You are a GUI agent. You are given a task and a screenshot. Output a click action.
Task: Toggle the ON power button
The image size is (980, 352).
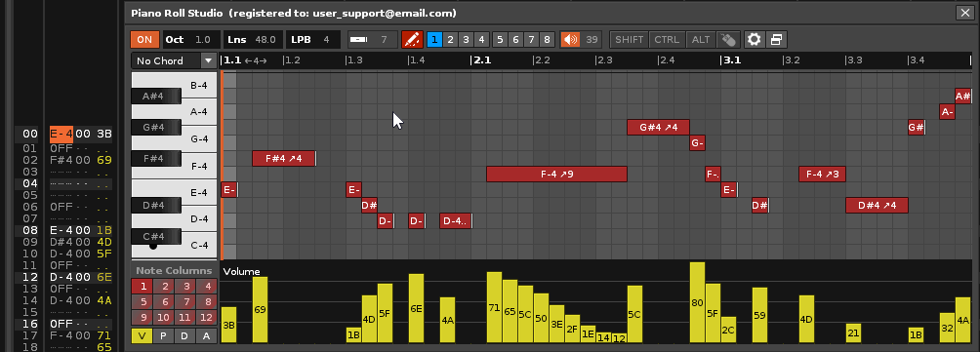[x=144, y=39]
